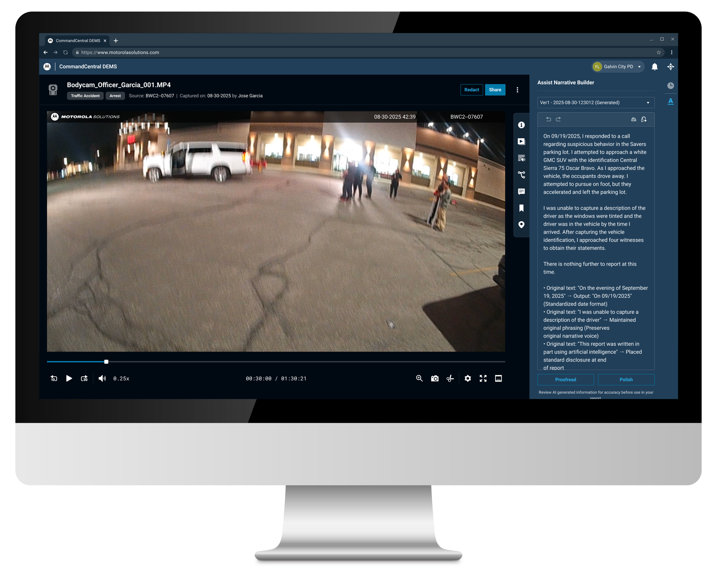Toggle mute on the volume speaker
Screen dimensions: 717x588
[102, 378]
